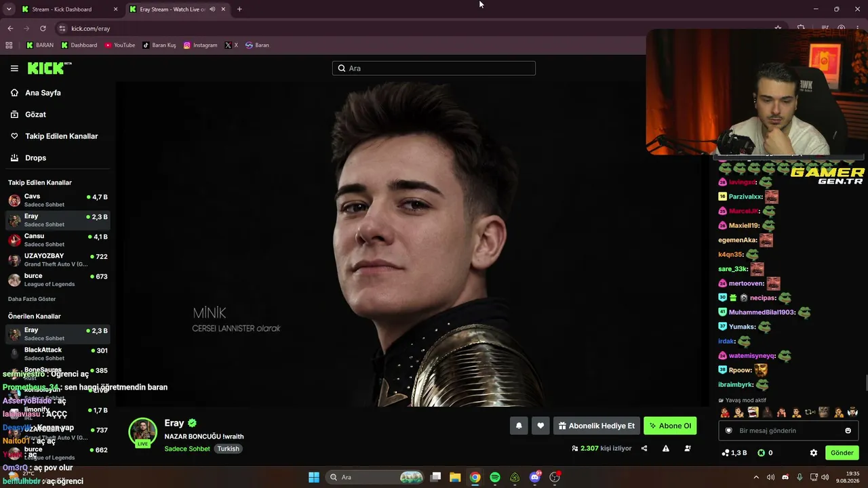Click the KICK logo
868x488 pixels.
pyautogui.click(x=49, y=68)
